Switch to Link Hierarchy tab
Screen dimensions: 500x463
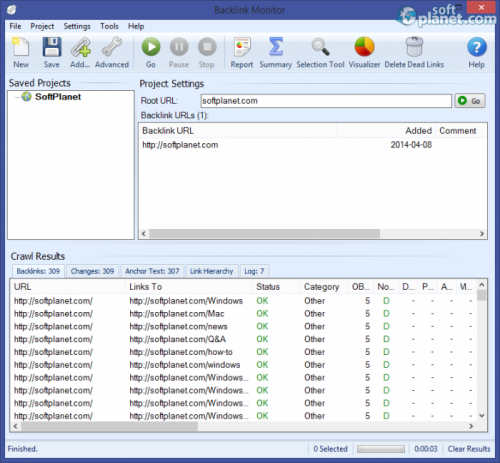pyautogui.click(x=212, y=271)
